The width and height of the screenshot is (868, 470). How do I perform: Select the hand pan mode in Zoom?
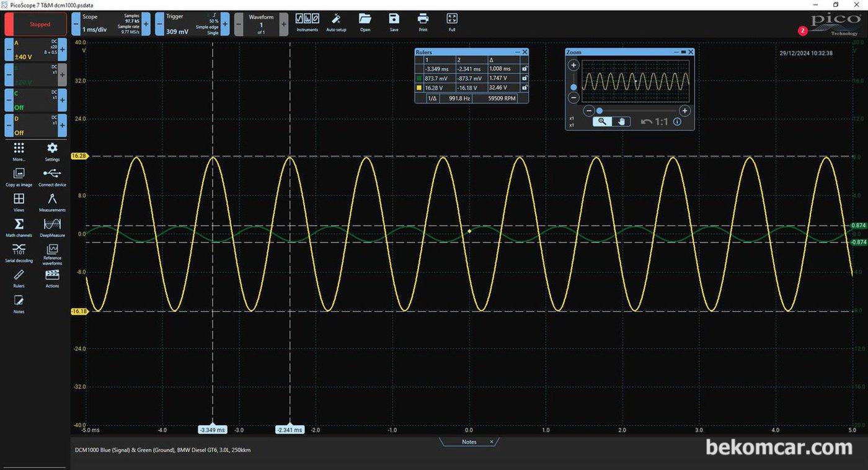point(621,122)
